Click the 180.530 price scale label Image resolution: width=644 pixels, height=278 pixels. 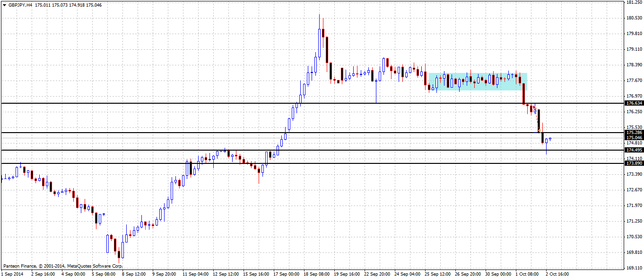click(633, 18)
